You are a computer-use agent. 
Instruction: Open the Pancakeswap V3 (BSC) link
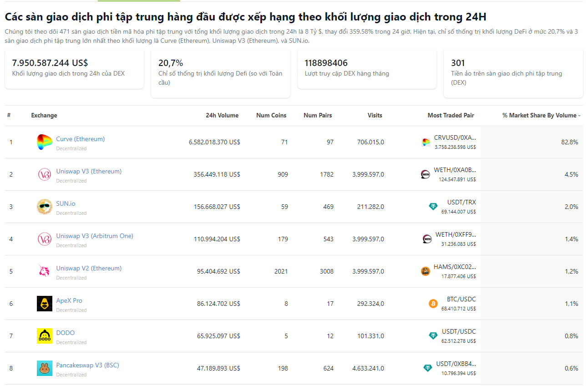click(87, 366)
